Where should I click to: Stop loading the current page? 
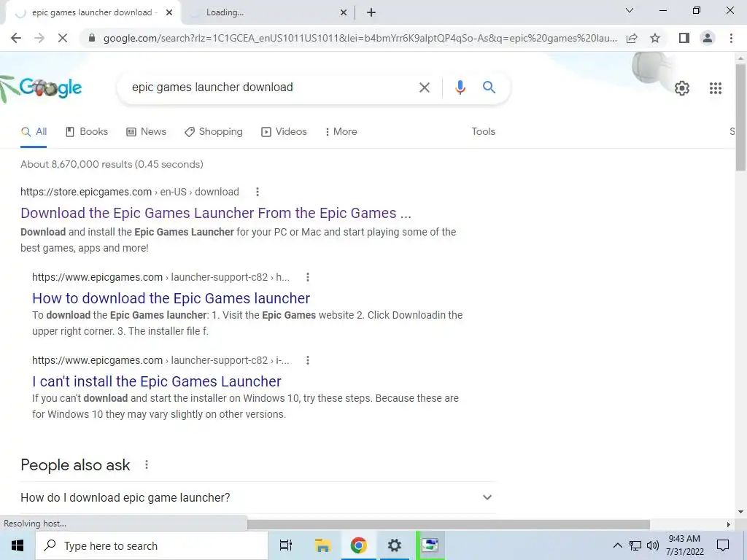(63, 38)
